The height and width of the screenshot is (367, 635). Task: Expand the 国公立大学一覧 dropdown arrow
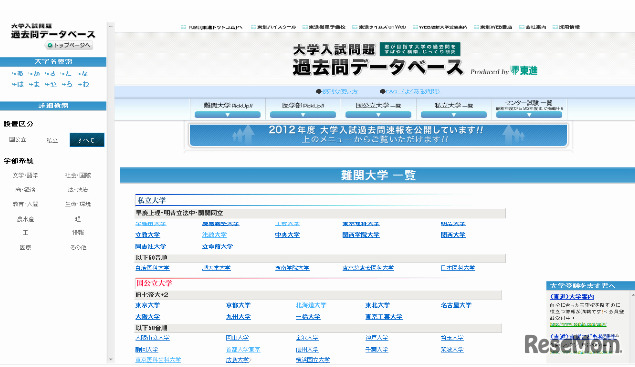pyautogui.click(x=378, y=115)
